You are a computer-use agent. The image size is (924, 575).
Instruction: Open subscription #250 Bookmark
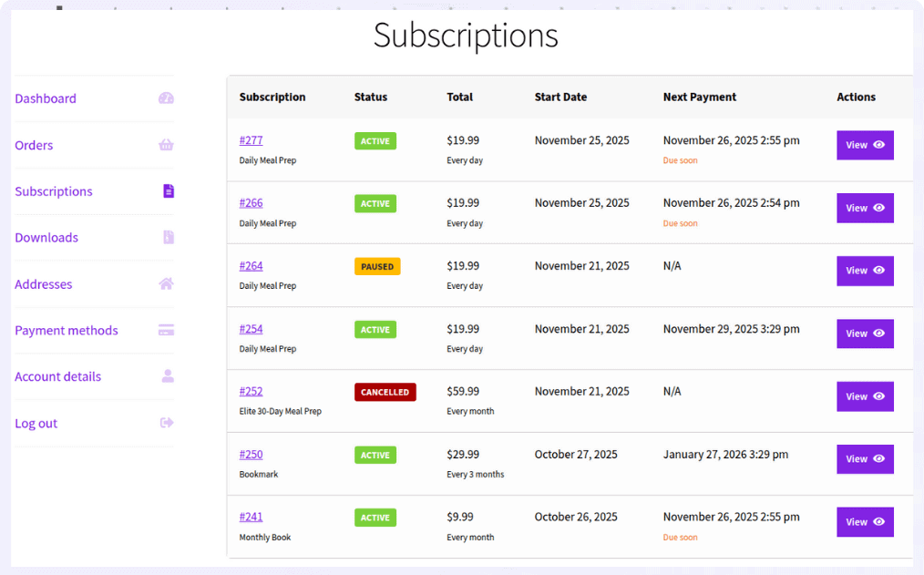251,454
